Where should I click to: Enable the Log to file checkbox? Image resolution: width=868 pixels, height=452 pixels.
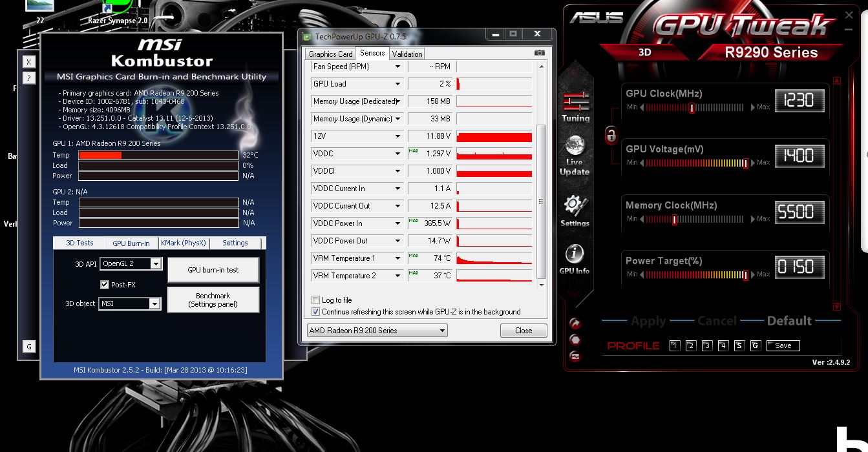pos(315,300)
